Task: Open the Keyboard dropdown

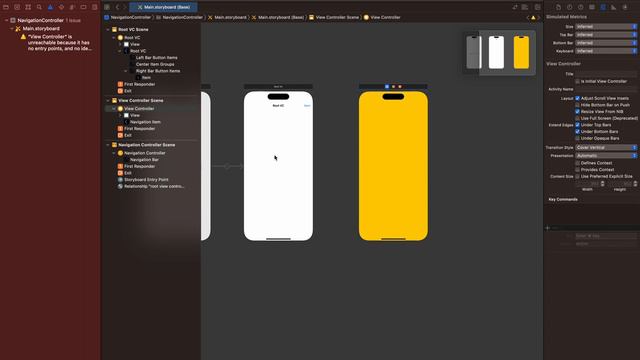Action: point(606,51)
